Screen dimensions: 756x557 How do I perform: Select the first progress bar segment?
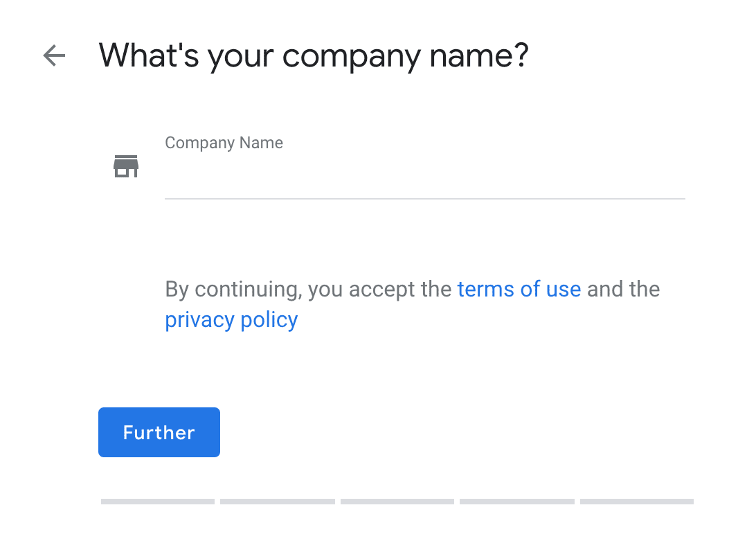tap(158, 502)
